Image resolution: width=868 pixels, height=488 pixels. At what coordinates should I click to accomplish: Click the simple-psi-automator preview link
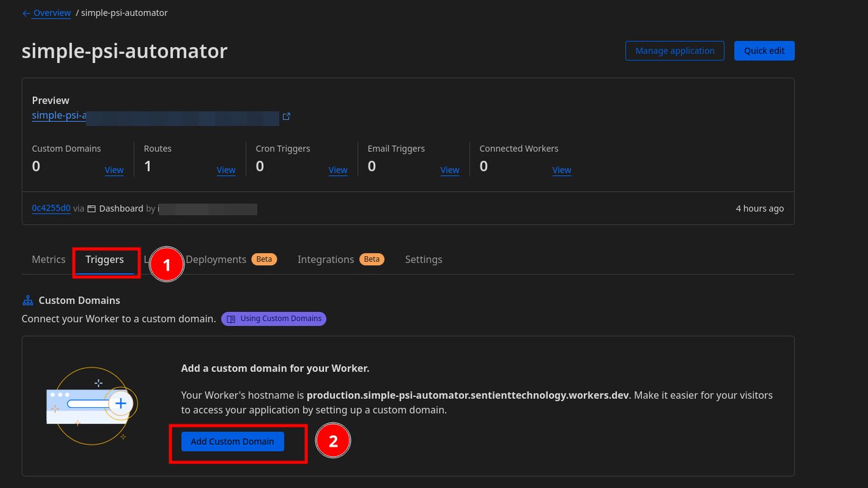58,115
